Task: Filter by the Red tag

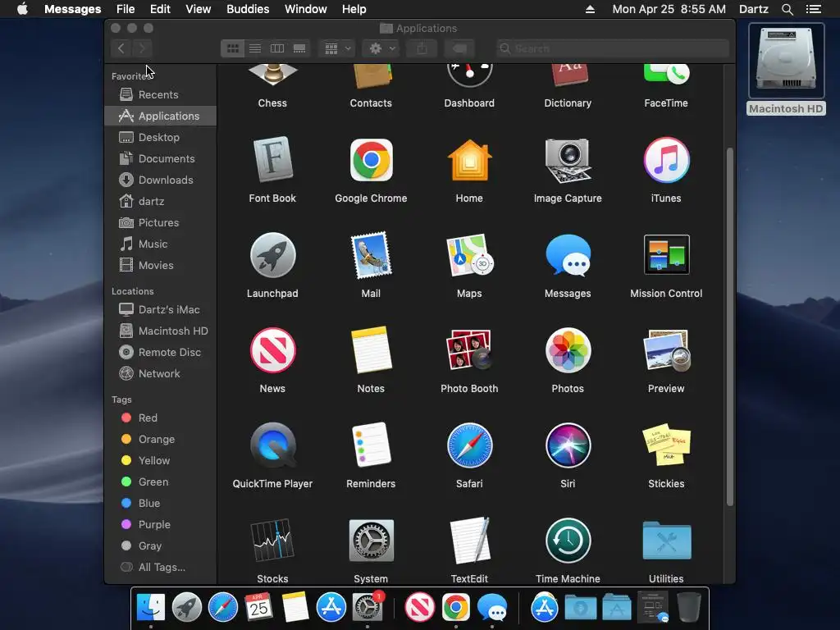Action: pos(160,418)
